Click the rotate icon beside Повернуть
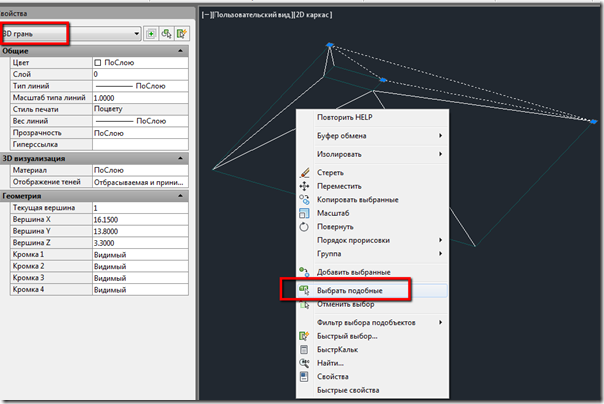604x404 pixels. pos(304,227)
